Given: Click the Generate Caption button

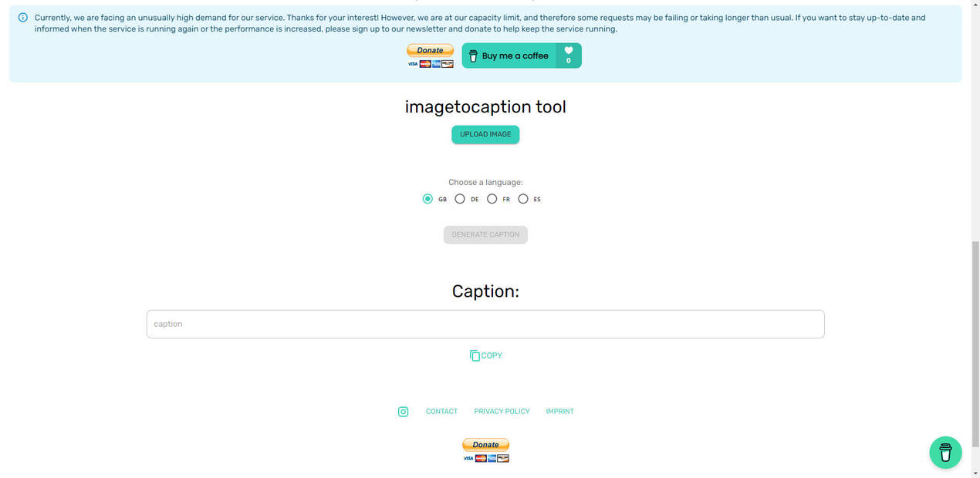Looking at the screenshot, I should (x=485, y=234).
